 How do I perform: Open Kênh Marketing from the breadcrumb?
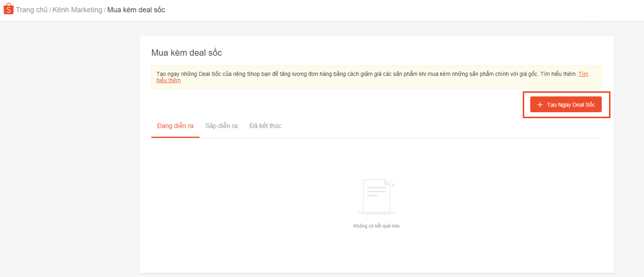pyautogui.click(x=77, y=10)
